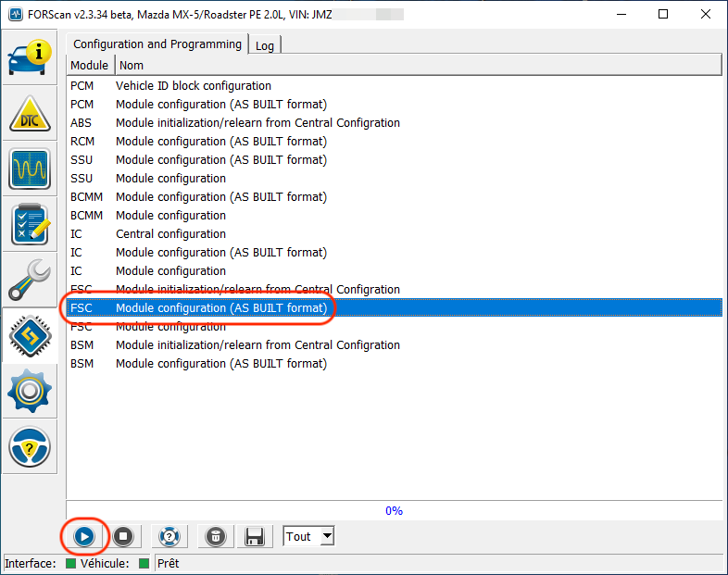Select BSM Module configuration (AS BUILT format)

pyautogui.click(x=395, y=364)
